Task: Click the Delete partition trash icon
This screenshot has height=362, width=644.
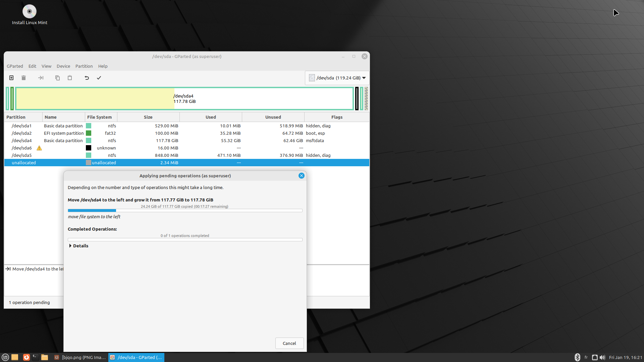Action: coord(23,78)
